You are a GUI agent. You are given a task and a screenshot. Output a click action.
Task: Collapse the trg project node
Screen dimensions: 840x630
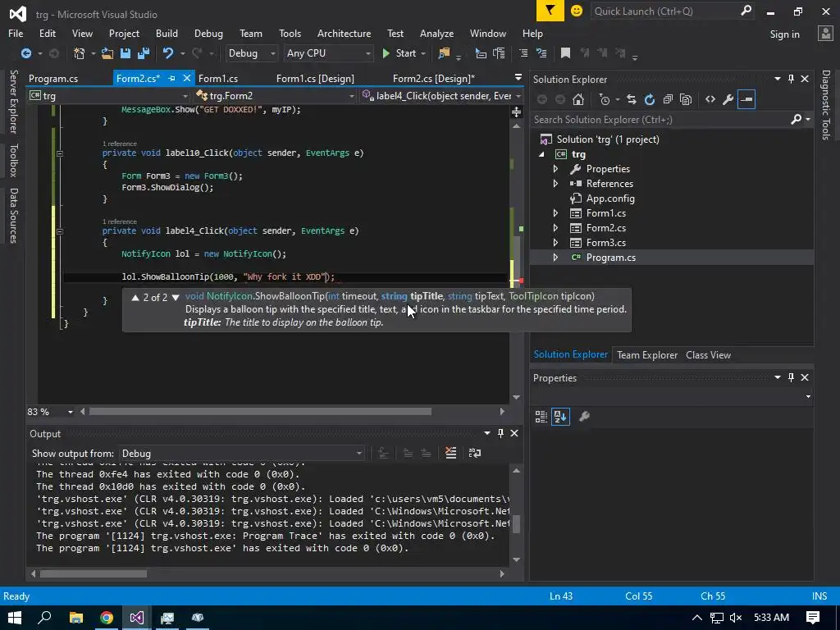tap(541, 154)
